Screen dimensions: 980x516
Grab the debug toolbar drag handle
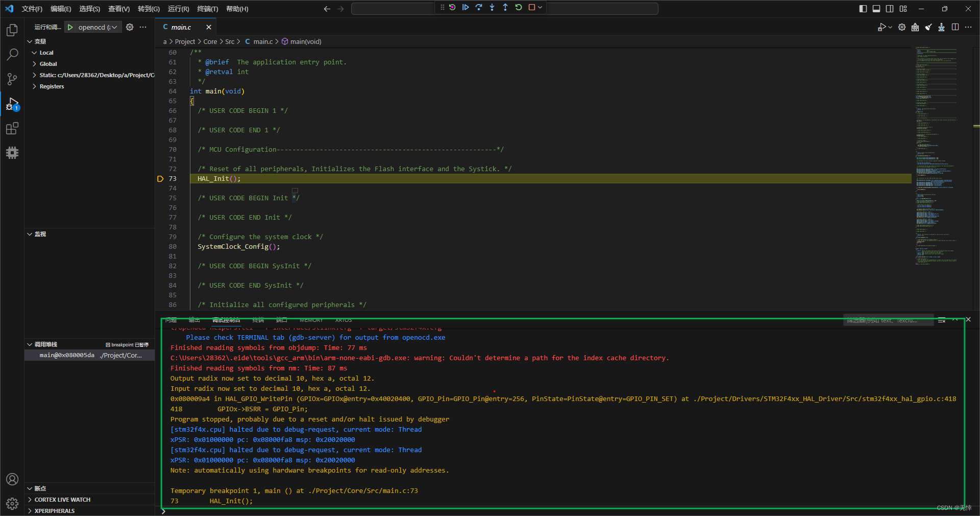[x=442, y=7]
